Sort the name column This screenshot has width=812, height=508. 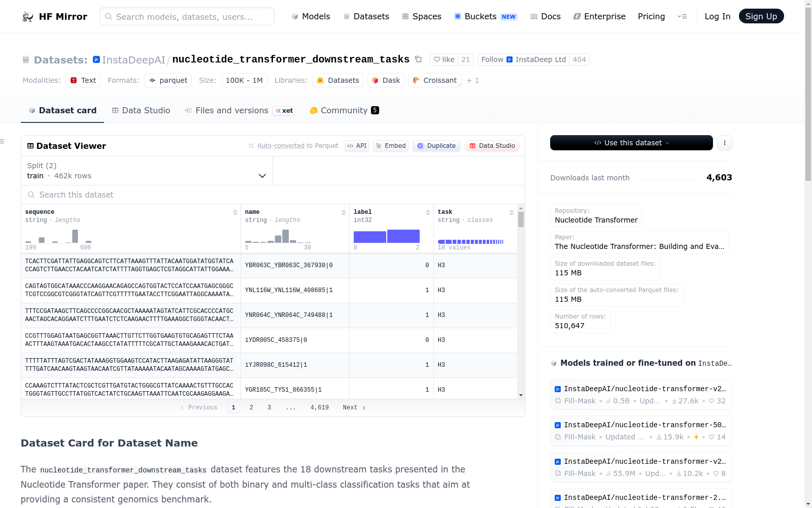(344, 212)
